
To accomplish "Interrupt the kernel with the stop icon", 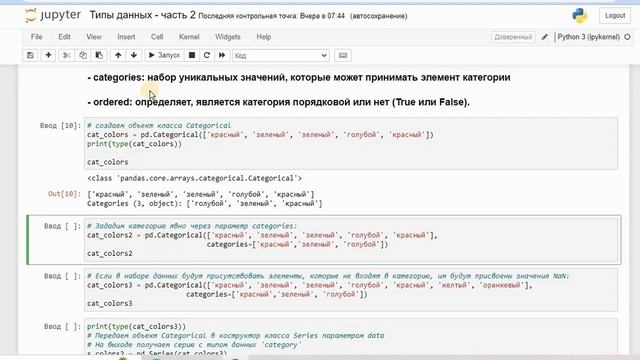I will (x=191, y=55).
